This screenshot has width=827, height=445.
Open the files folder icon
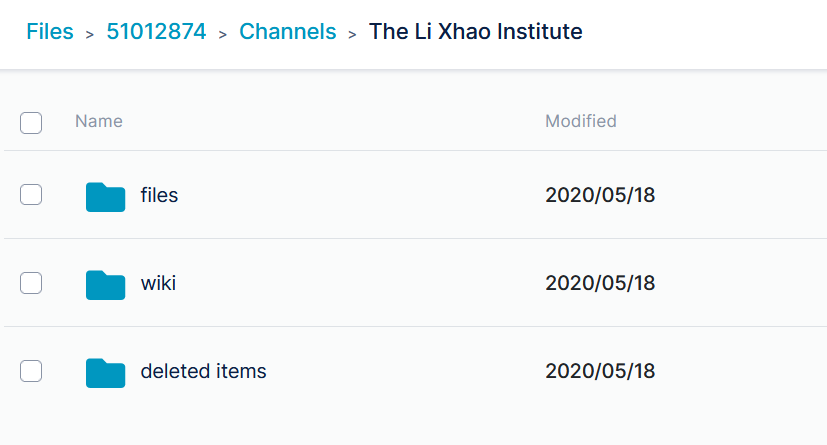click(105, 197)
